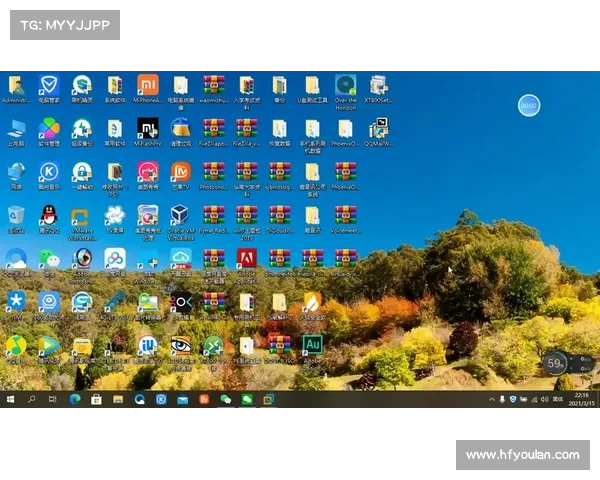Open the PhoenixO... folder in second row
The height and width of the screenshot is (480, 600).
[x=346, y=128]
